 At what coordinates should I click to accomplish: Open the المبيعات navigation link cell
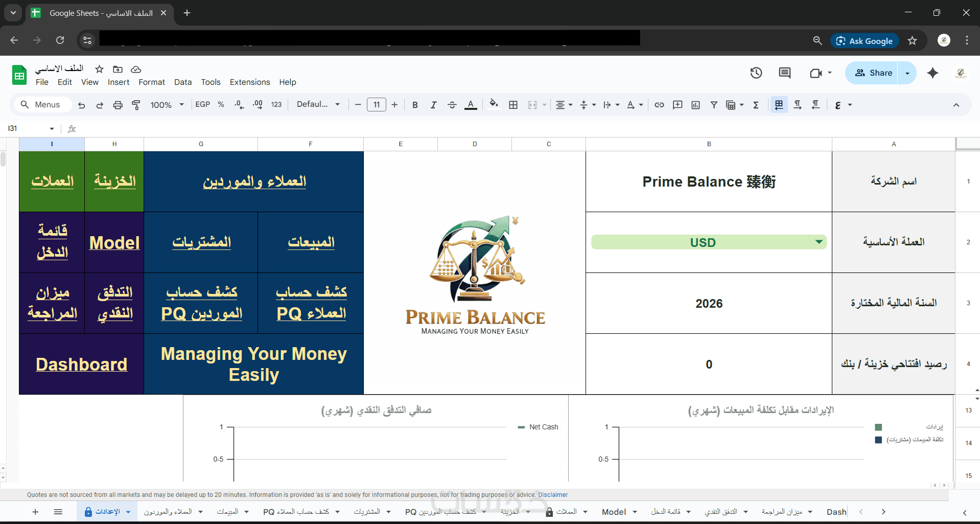pyautogui.click(x=311, y=242)
